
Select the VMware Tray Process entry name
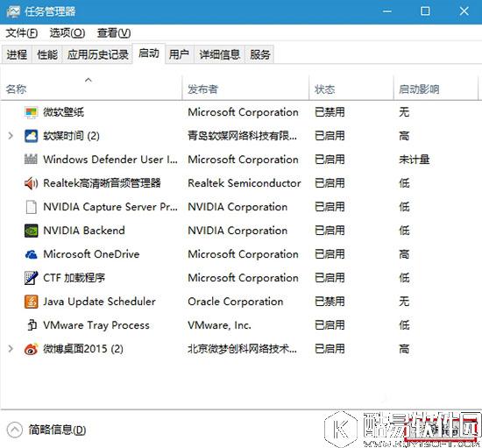coord(96,325)
